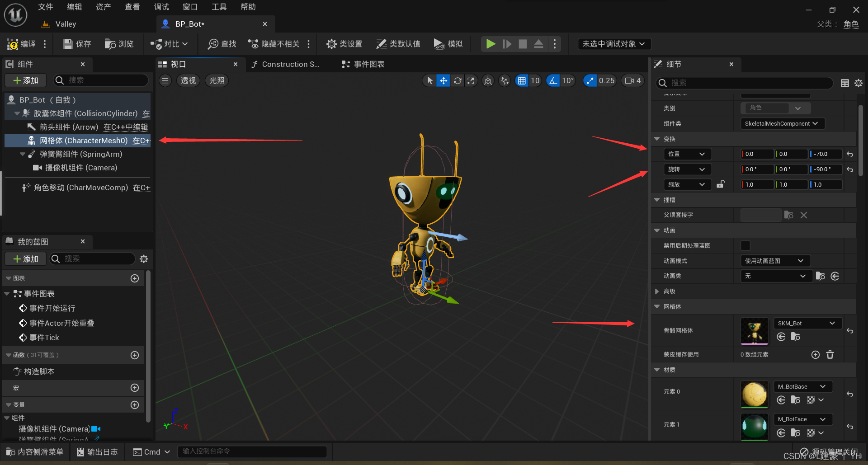The height and width of the screenshot is (465, 868).
Task: Click the console command input field
Action: 252,451
